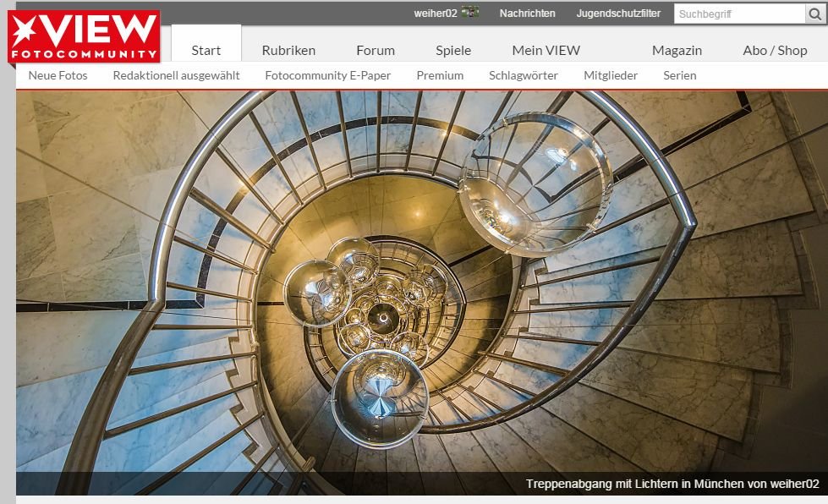828x504 pixels.
Task: Open the Magazin tab
Action: point(677,50)
